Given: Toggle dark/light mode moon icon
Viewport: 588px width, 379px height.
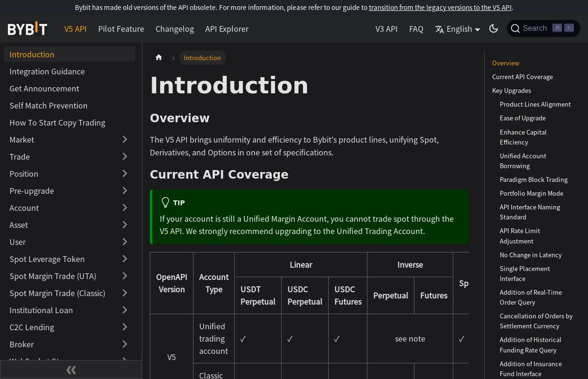Looking at the screenshot, I should (494, 28).
